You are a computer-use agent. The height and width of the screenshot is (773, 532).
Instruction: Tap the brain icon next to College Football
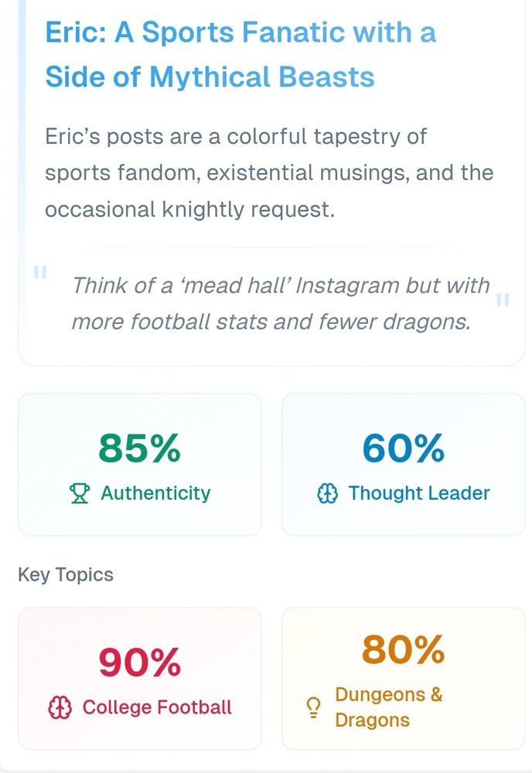click(x=60, y=707)
